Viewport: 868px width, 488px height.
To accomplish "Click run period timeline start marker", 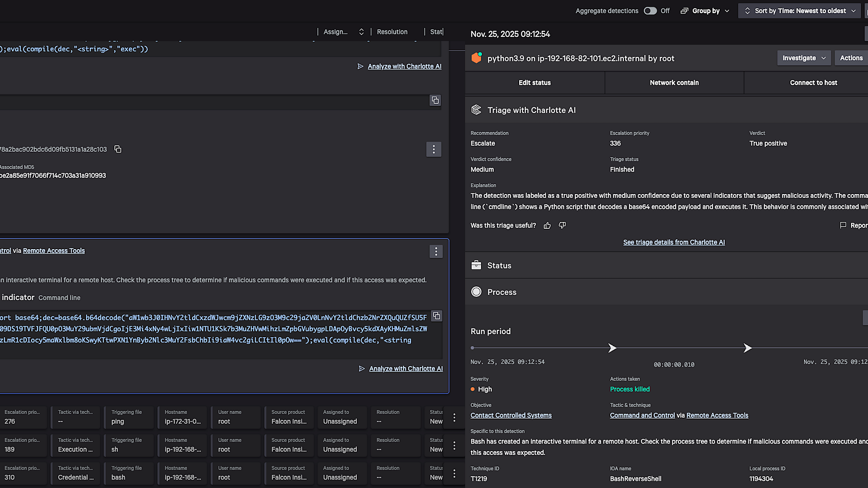I will click(x=472, y=348).
